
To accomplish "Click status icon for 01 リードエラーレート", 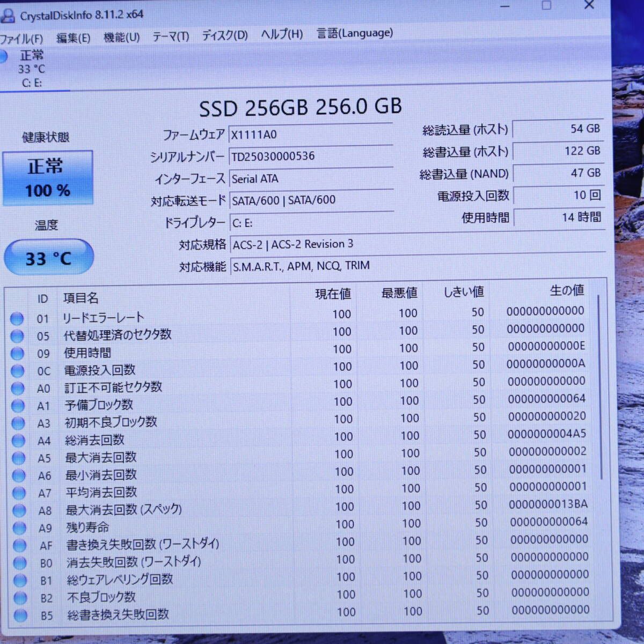I will tap(17, 319).
